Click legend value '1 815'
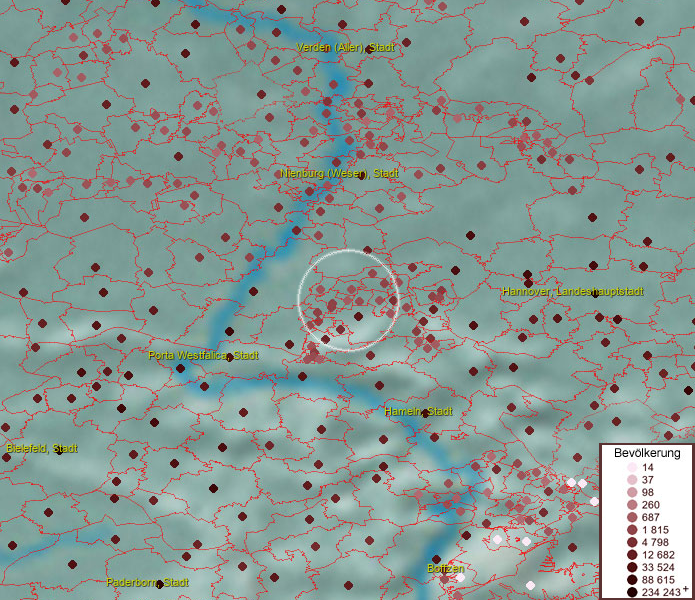The height and width of the screenshot is (600, 695). (x=655, y=530)
